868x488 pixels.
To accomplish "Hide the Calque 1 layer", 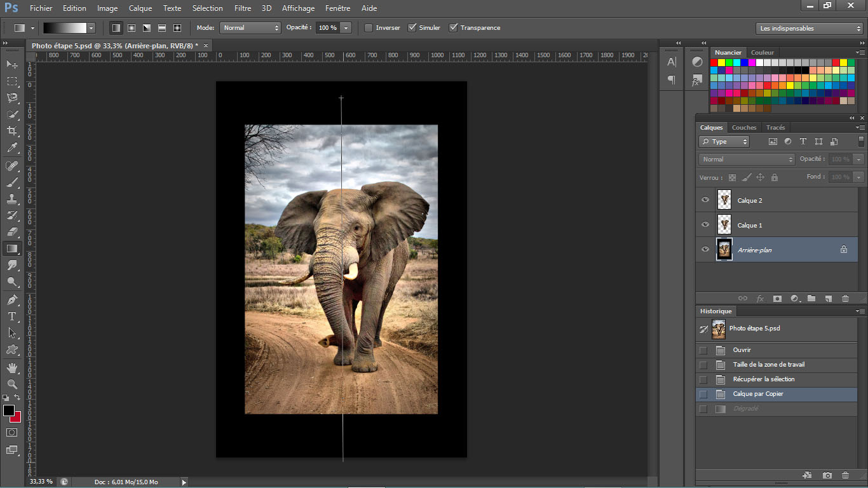I will point(705,225).
